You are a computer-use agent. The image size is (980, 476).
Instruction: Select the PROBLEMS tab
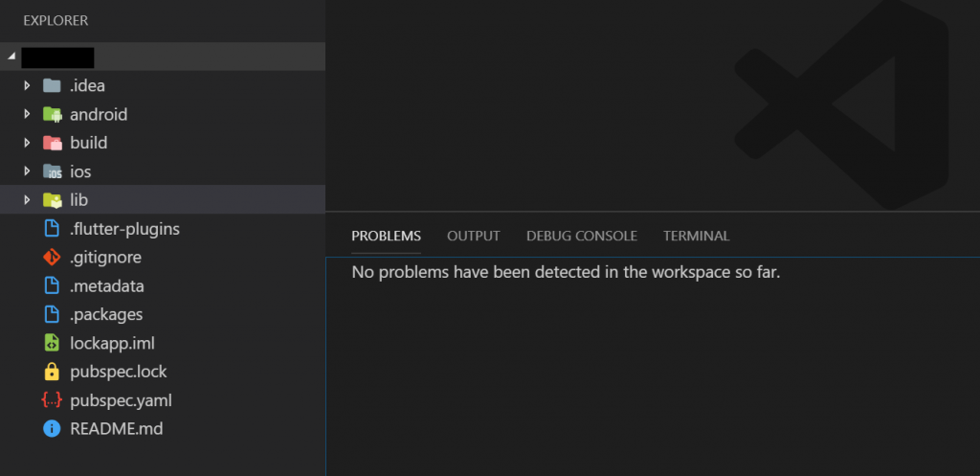tap(386, 236)
